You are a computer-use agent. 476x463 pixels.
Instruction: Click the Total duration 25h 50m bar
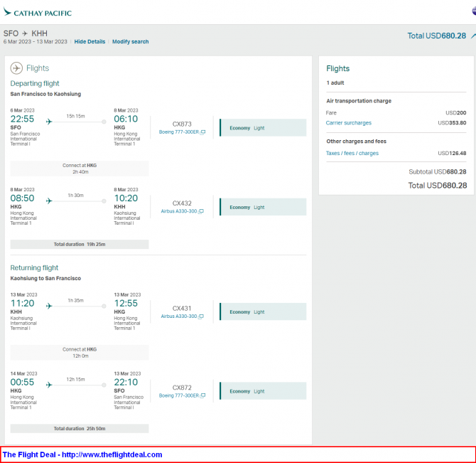click(80, 428)
